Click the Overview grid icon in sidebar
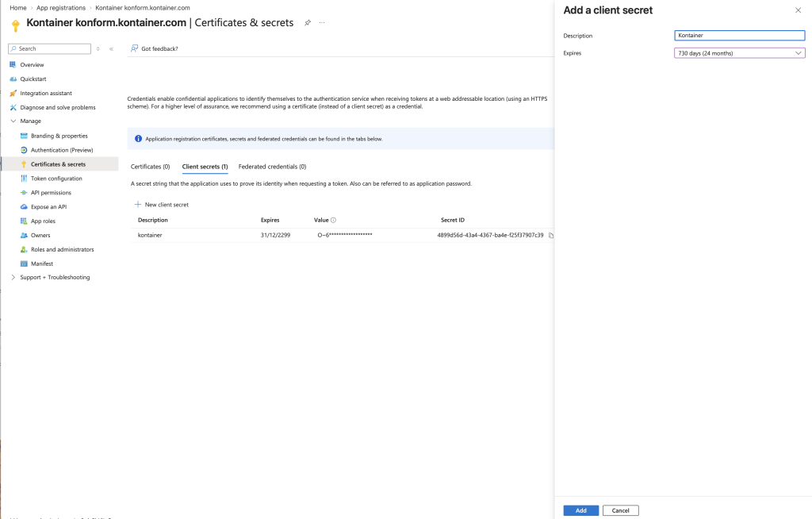This screenshot has height=519, width=812. pyautogui.click(x=13, y=65)
